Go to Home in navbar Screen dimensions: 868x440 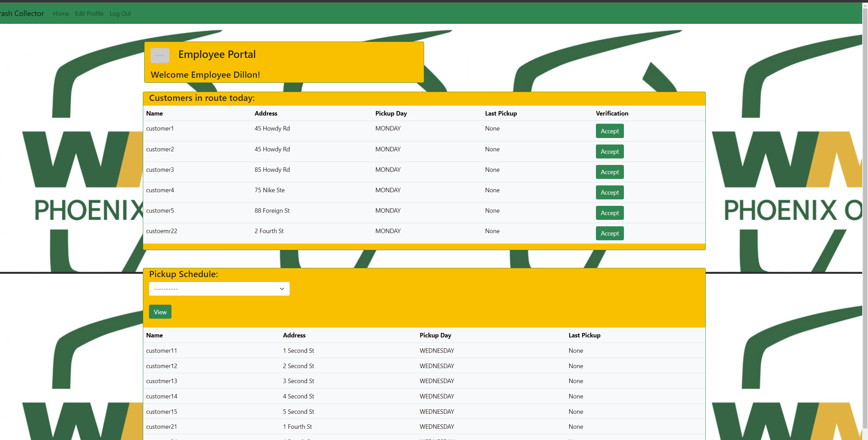coord(61,14)
